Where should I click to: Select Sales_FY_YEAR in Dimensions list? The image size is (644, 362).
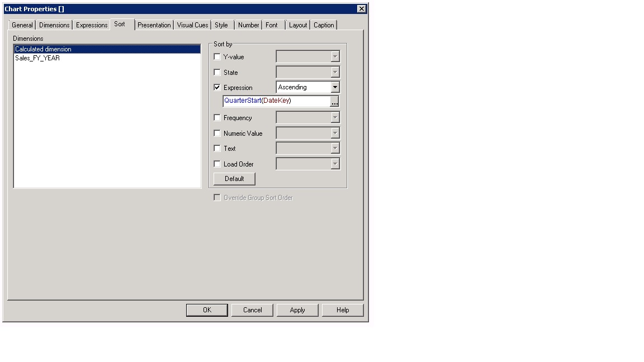[107, 58]
